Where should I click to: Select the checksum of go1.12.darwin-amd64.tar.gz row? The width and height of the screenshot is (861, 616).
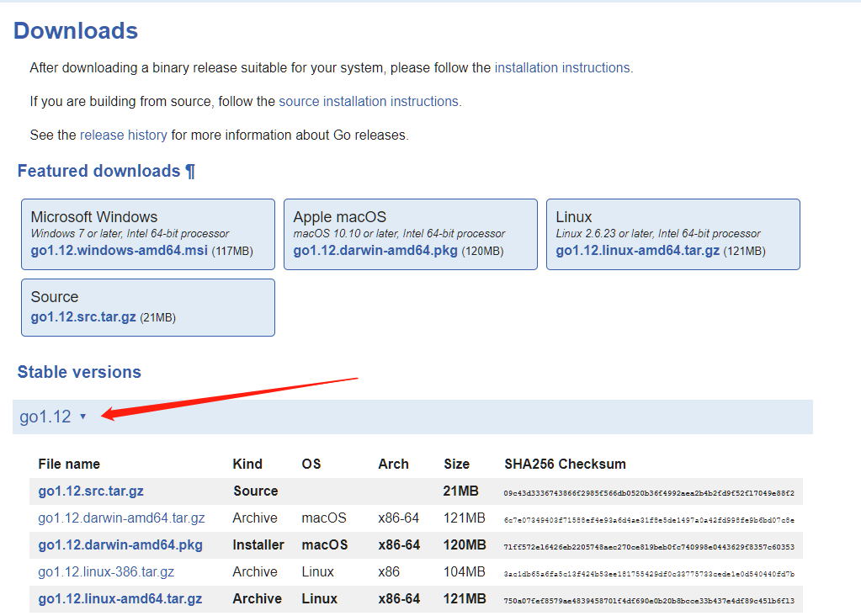pyautogui.click(x=649, y=520)
